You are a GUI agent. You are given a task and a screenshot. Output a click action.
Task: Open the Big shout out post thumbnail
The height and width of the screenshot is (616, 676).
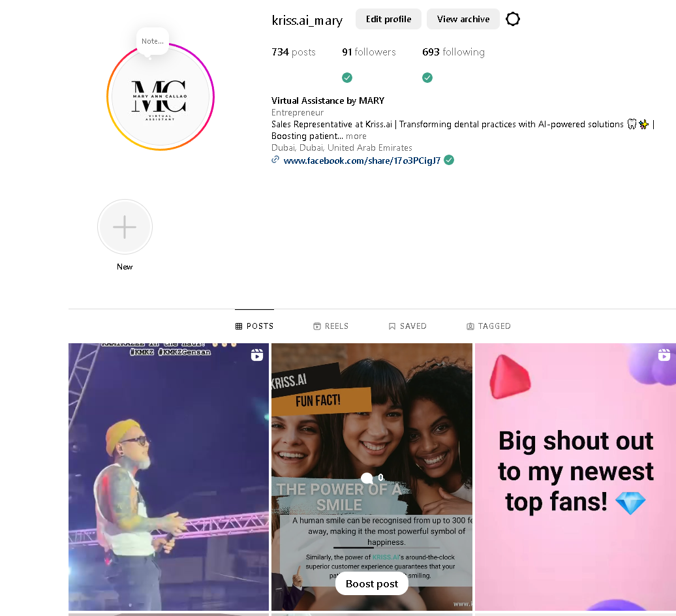575,477
